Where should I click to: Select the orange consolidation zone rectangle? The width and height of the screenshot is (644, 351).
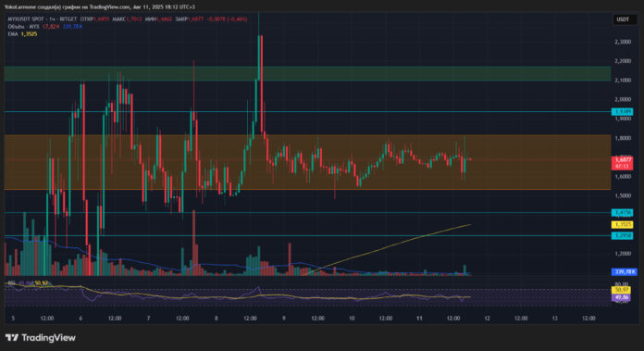pos(307,162)
